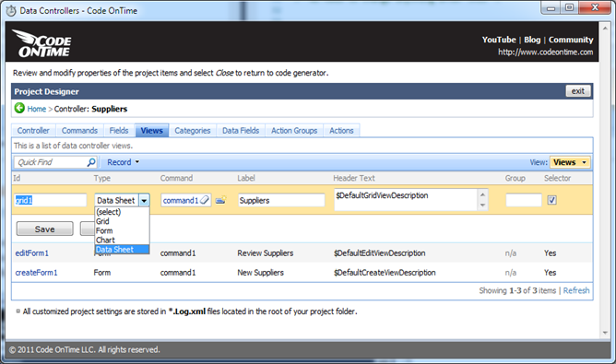
Task: Click the green back arrow icon
Action: 19,108
